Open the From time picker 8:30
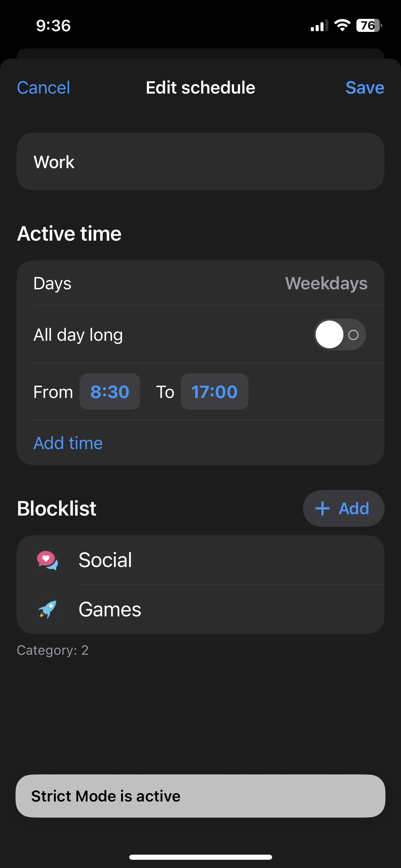This screenshot has width=401, height=868. tap(110, 392)
